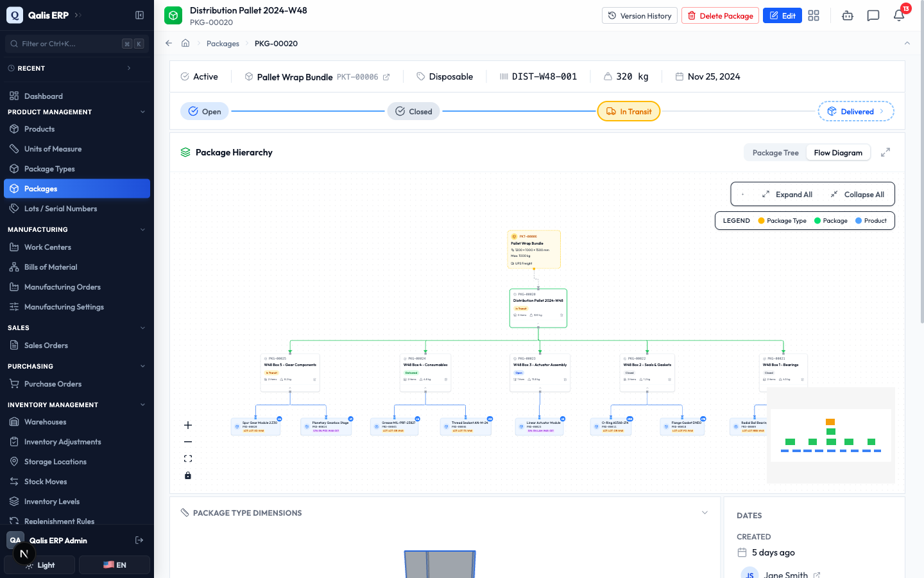Open Dashboard in the sidebar

point(77,96)
